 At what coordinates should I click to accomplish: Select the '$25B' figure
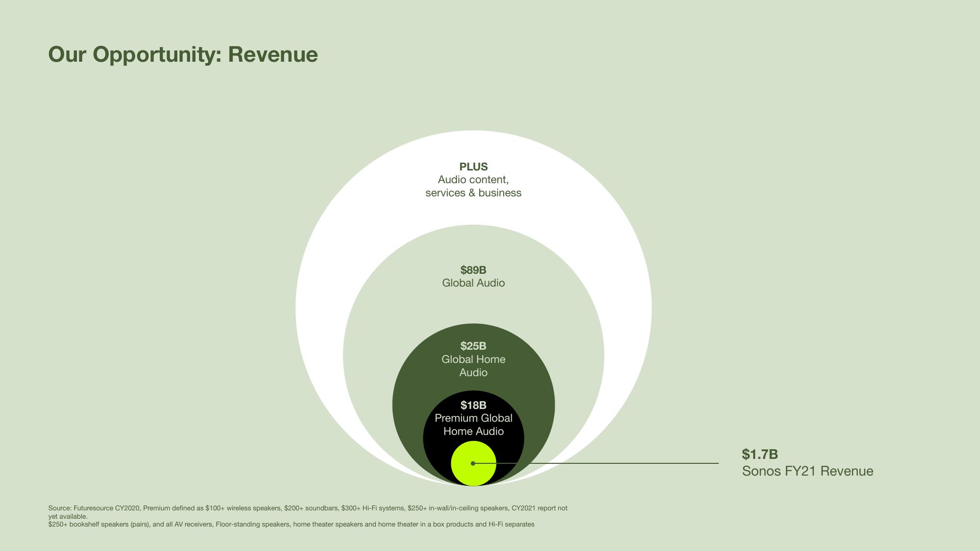pyautogui.click(x=473, y=346)
